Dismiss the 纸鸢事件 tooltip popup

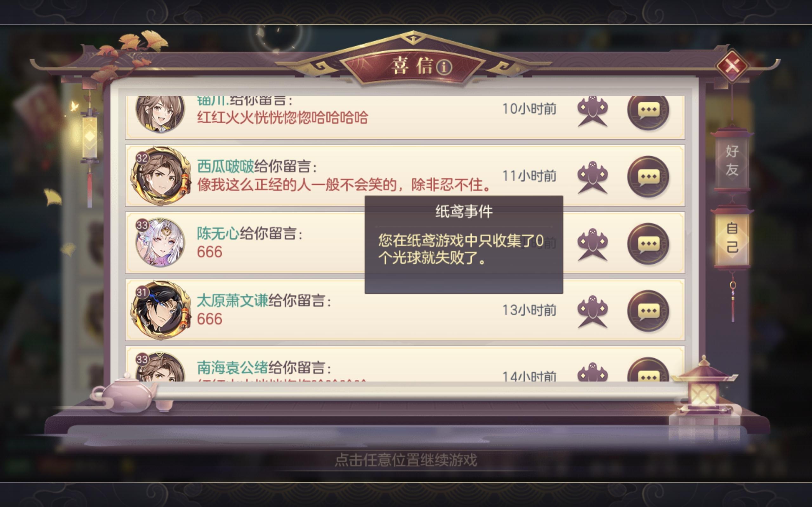coord(464,245)
